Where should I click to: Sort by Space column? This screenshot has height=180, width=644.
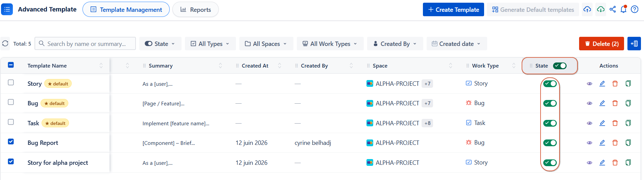[451, 66]
